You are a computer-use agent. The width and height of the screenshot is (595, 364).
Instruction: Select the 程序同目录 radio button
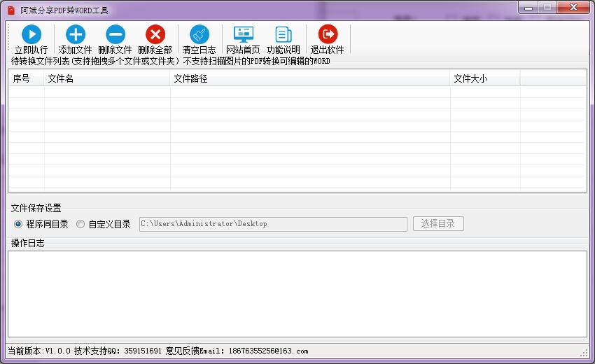17,224
